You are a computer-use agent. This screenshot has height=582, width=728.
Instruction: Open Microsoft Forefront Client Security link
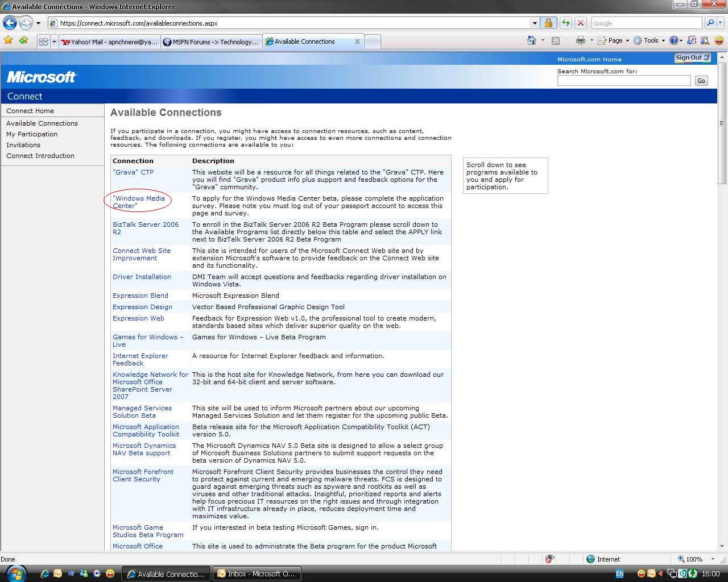coord(143,475)
